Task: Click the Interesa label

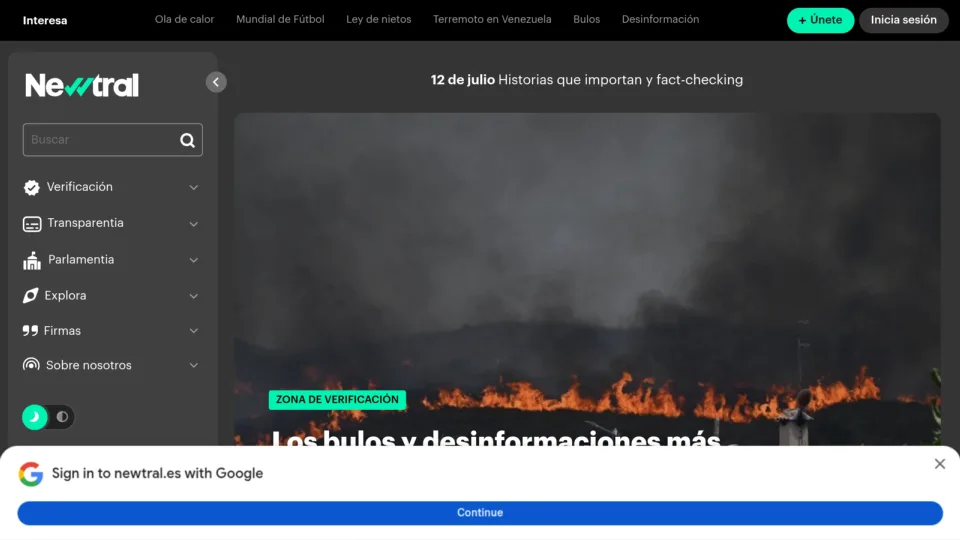Action: point(45,20)
